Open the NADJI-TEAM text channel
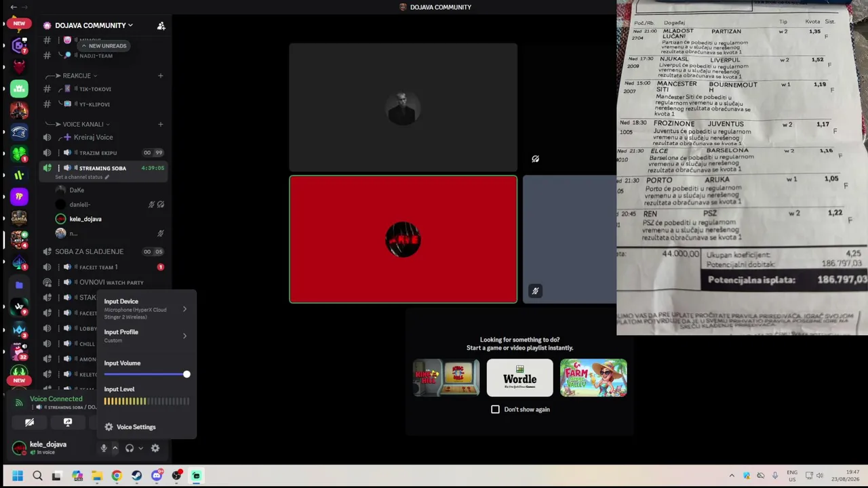This screenshot has width=868, height=488. (102, 56)
